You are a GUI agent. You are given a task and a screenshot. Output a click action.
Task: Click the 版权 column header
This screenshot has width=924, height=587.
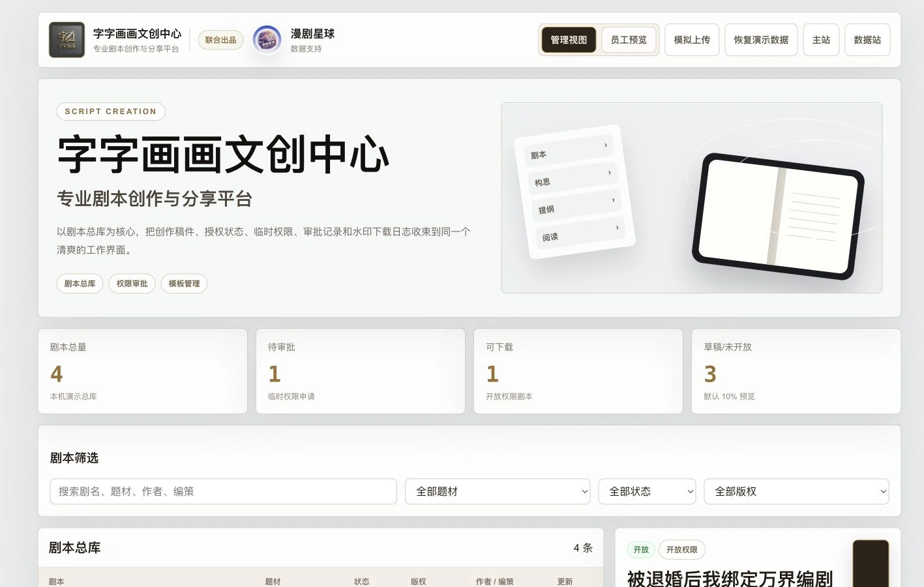click(x=418, y=582)
